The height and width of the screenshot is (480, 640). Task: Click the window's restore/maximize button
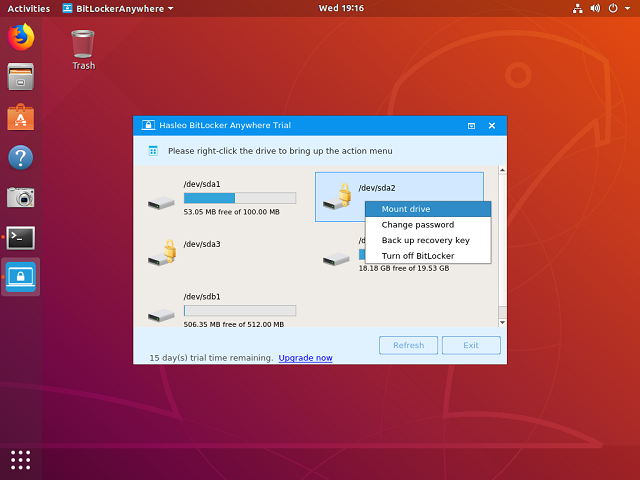point(471,126)
